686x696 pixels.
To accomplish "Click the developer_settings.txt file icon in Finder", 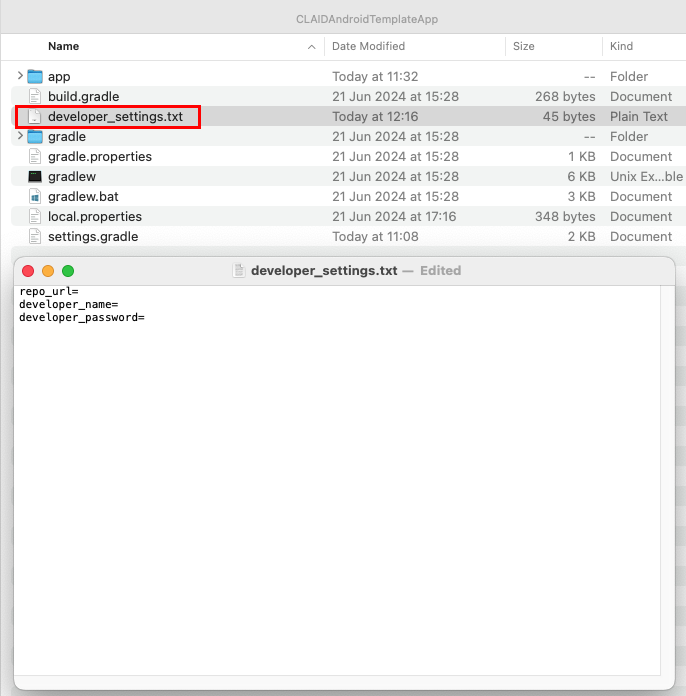I will (x=35, y=116).
